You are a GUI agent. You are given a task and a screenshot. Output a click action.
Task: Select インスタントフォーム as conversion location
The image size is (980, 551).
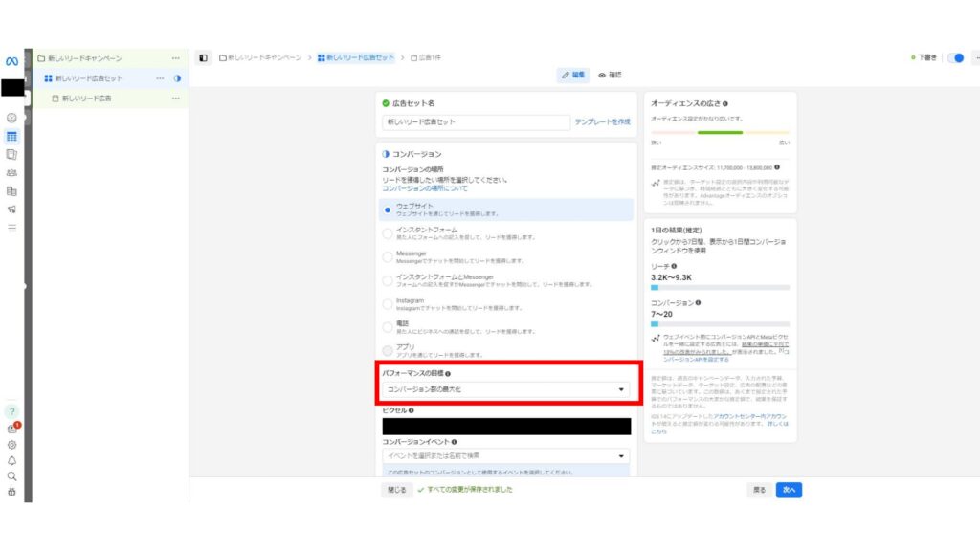(x=387, y=231)
